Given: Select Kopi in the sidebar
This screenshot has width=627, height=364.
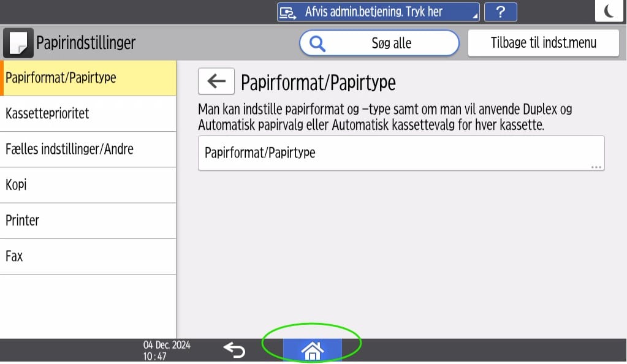Looking at the screenshot, I should pos(88,185).
